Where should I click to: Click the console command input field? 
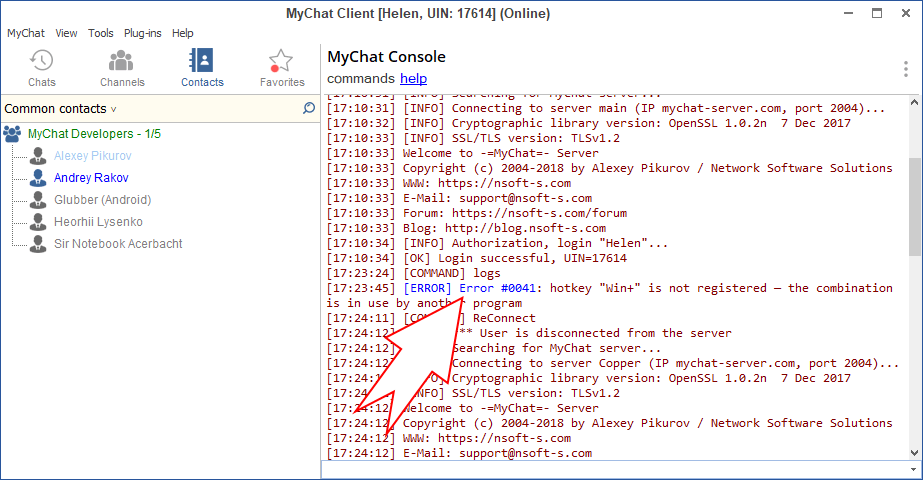pyautogui.click(x=615, y=470)
